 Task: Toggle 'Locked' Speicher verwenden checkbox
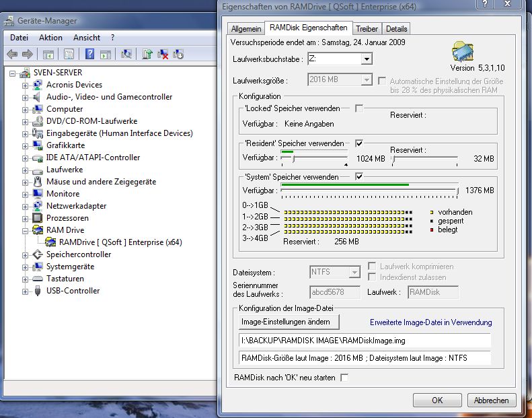(359, 108)
